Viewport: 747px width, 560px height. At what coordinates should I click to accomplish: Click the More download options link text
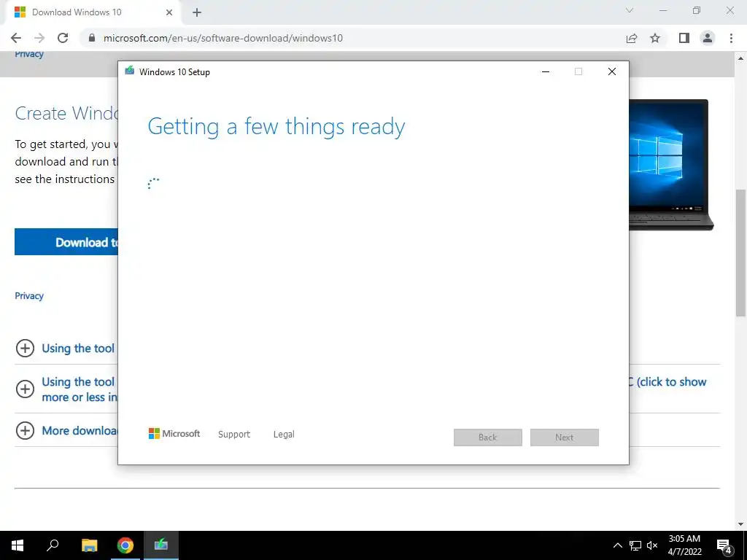(80, 430)
